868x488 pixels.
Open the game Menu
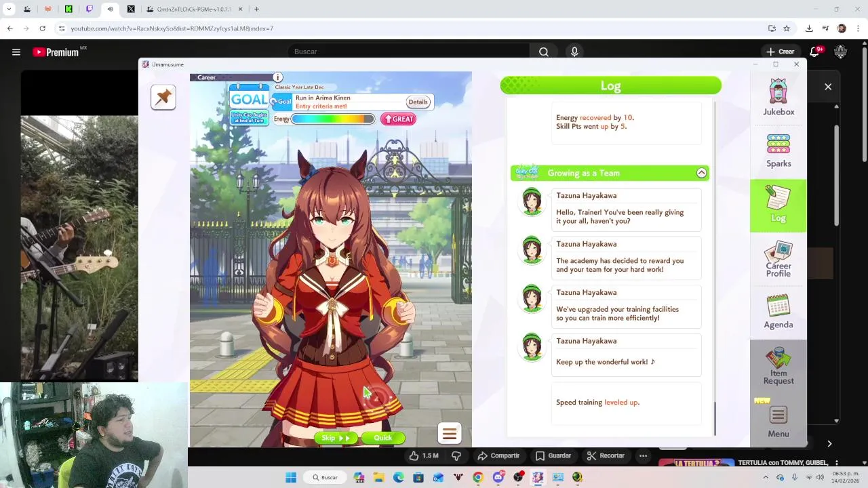point(778,422)
